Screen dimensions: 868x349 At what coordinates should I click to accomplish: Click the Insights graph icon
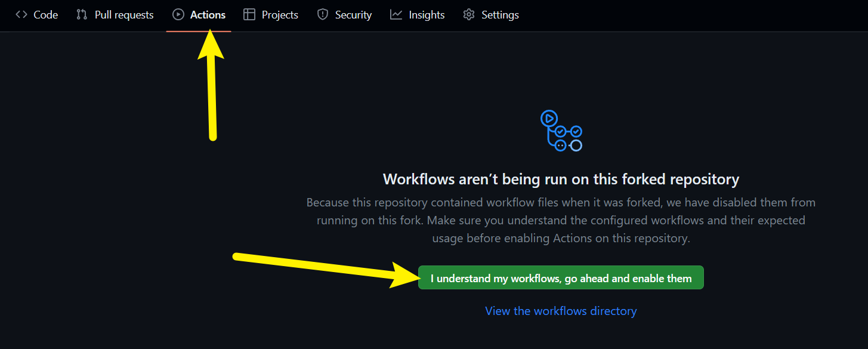pos(396,15)
